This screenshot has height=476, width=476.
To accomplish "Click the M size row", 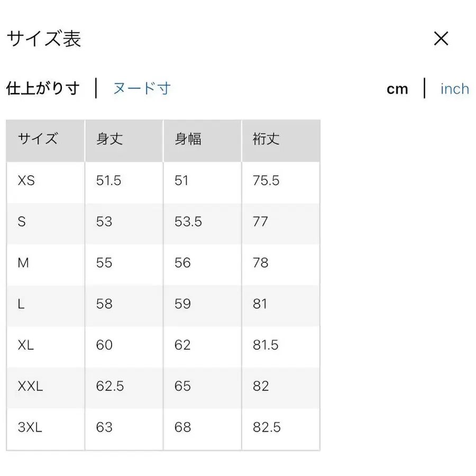I will [x=23, y=263].
